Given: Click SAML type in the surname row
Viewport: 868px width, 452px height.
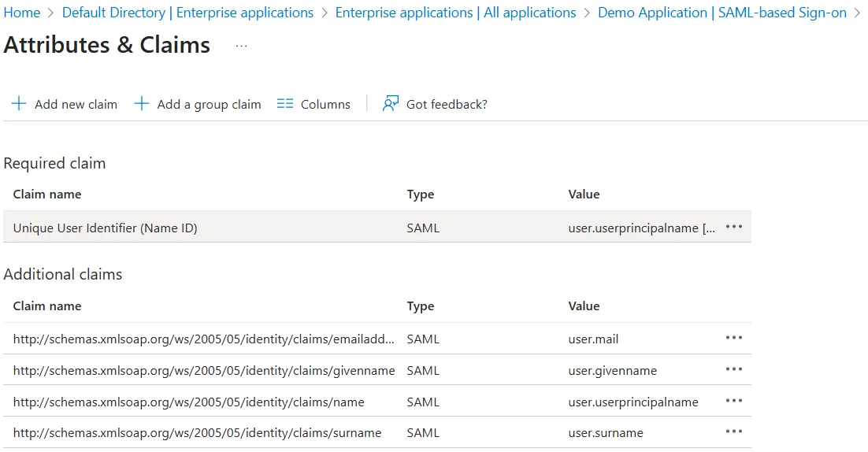Looking at the screenshot, I should (x=423, y=432).
